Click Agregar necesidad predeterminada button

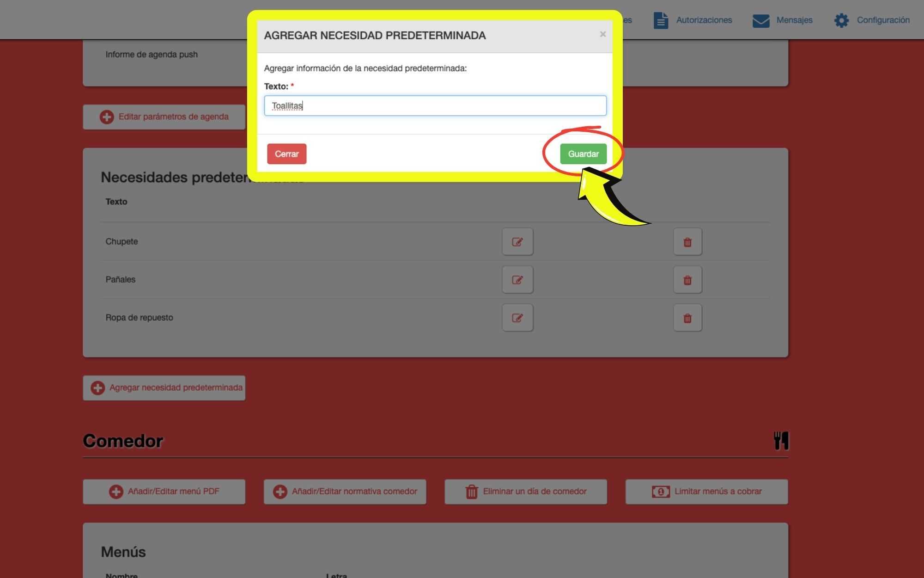coord(164,388)
